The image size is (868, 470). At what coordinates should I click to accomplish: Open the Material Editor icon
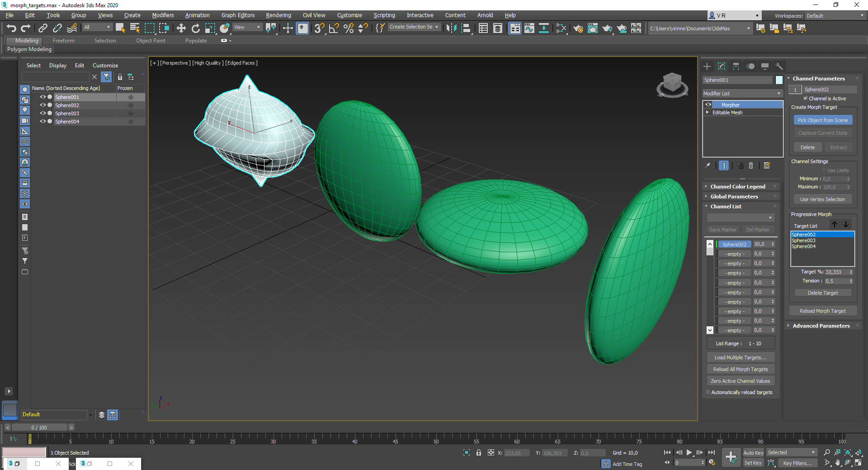click(x=561, y=28)
